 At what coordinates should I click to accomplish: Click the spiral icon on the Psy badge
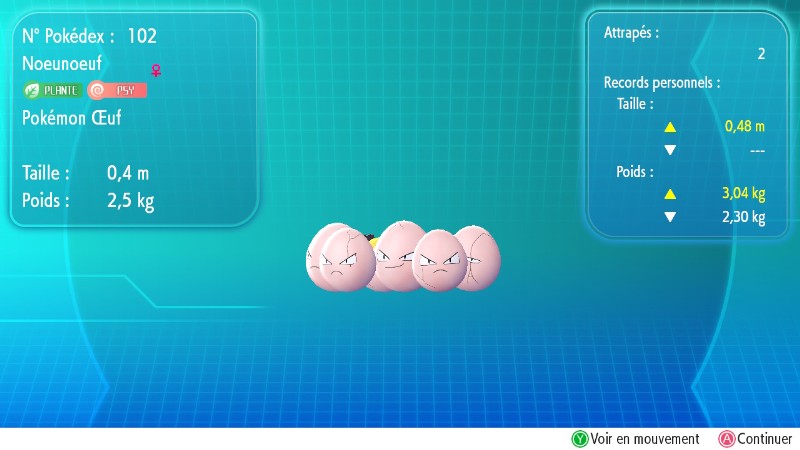[97, 90]
